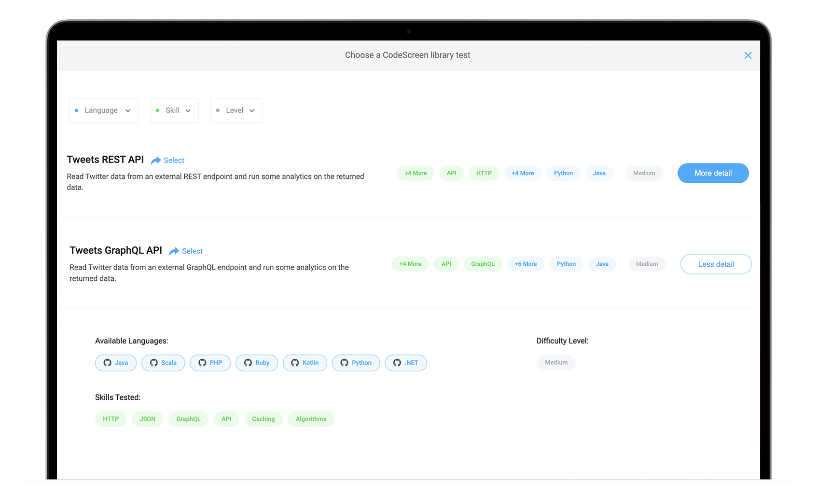Click the GitHub icon on the PHP chip
The height and width of the screenshot is (504, 832).
pyautogui.click(x=202, y=363)
